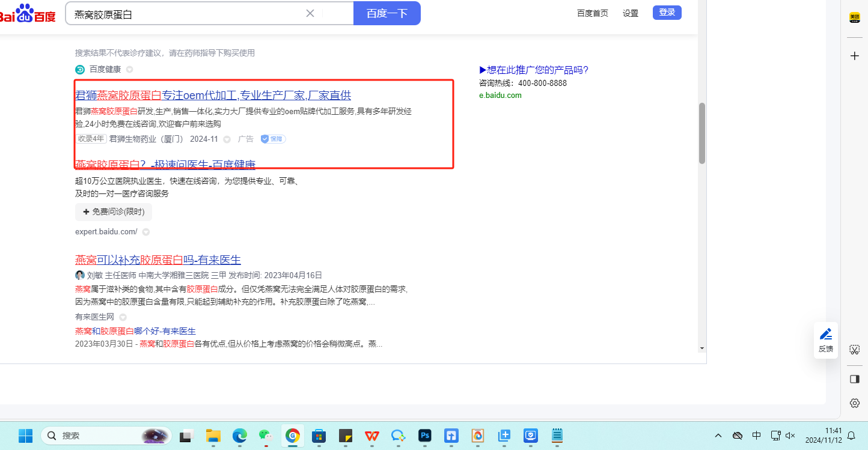This screenshot has height=450, width=868.
Task: Click the 保障 shield badge on the ad
Action: tap(273, 139)
